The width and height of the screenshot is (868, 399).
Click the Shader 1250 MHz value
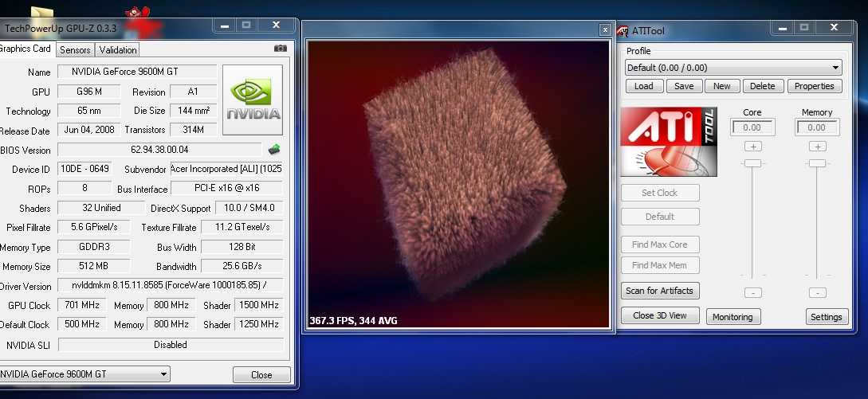pos(260,323)
